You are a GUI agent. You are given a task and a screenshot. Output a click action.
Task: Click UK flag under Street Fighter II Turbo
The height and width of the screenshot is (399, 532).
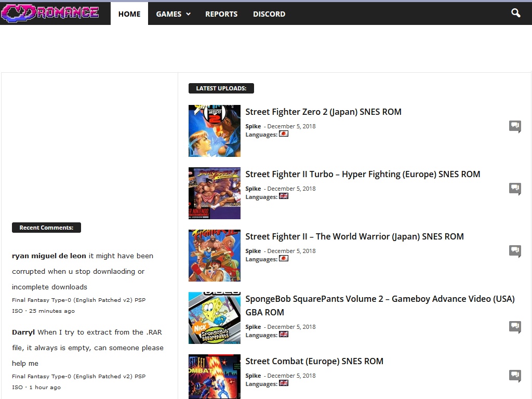click(x=284, y=196)
